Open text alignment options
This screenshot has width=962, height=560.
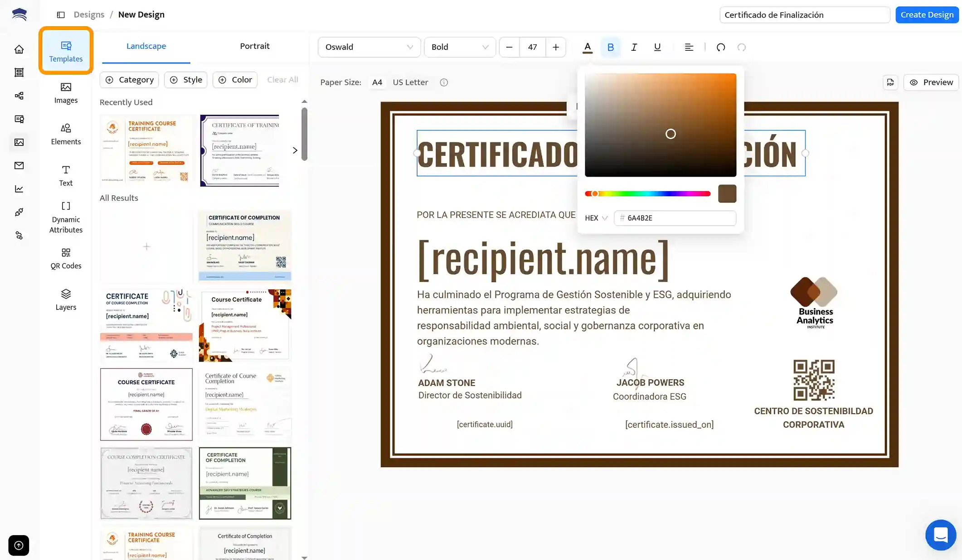tap(689, 47)
